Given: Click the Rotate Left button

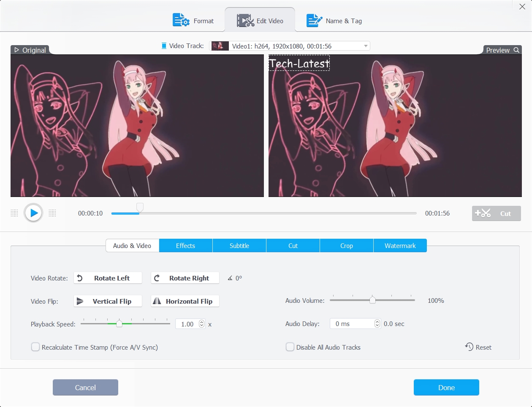Looking at the screenshot, I should [108, 278].
